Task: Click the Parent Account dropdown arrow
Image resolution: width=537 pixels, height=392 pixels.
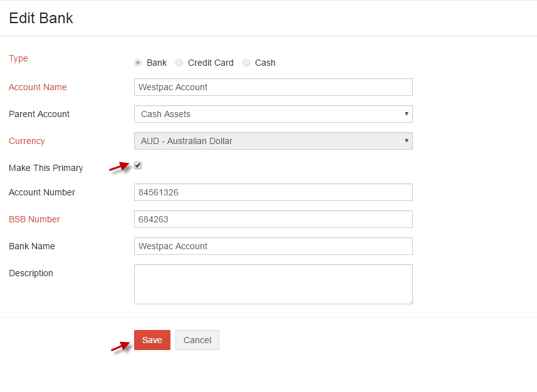Action: point(407,114)
